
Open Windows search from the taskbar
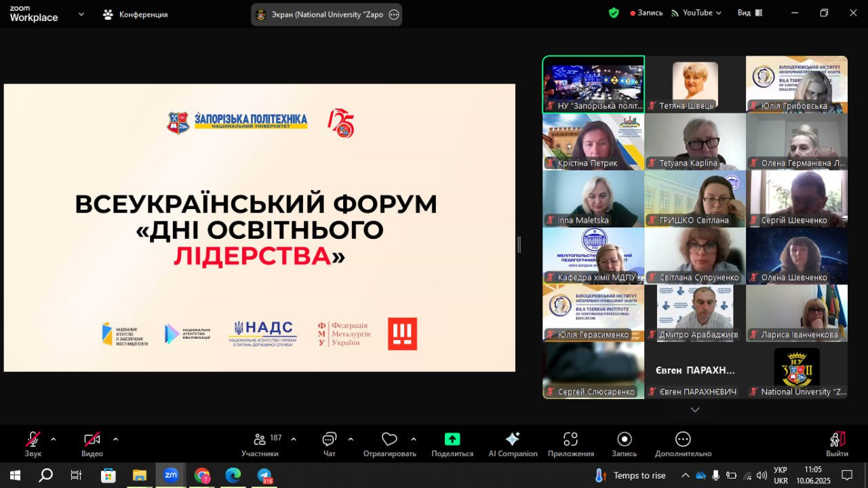[x=45, y=475]
